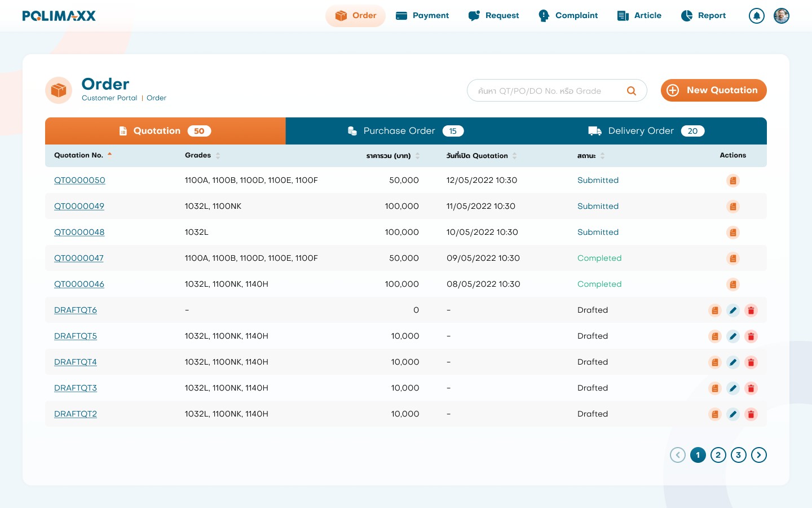
Task: Edit the DRAFTQT5 quotation with pencil icon
Action: click(732, 336)
